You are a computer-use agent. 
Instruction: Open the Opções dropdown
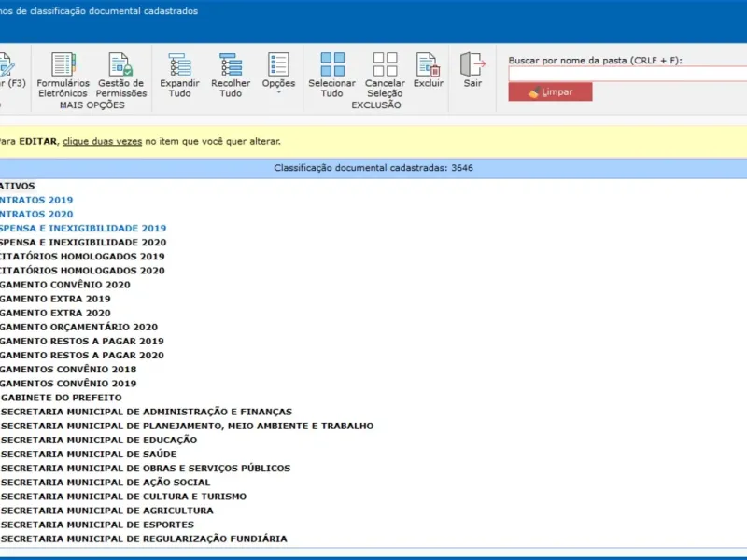[278, 74]
